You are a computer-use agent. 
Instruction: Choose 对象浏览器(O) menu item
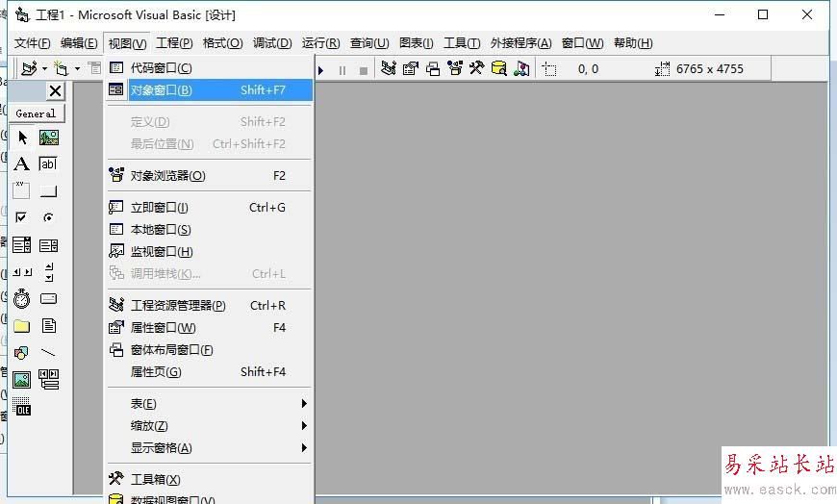(210, 176)
